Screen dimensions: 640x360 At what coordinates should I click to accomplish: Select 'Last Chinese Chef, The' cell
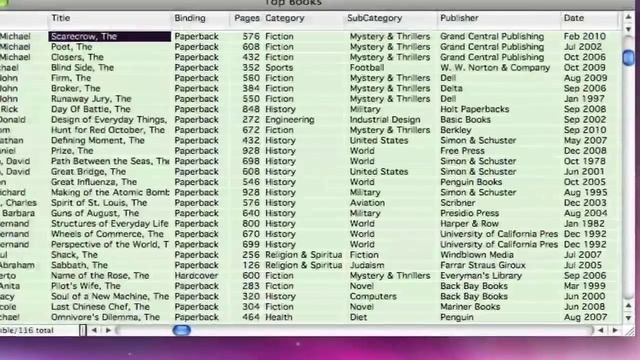point(109,307)
